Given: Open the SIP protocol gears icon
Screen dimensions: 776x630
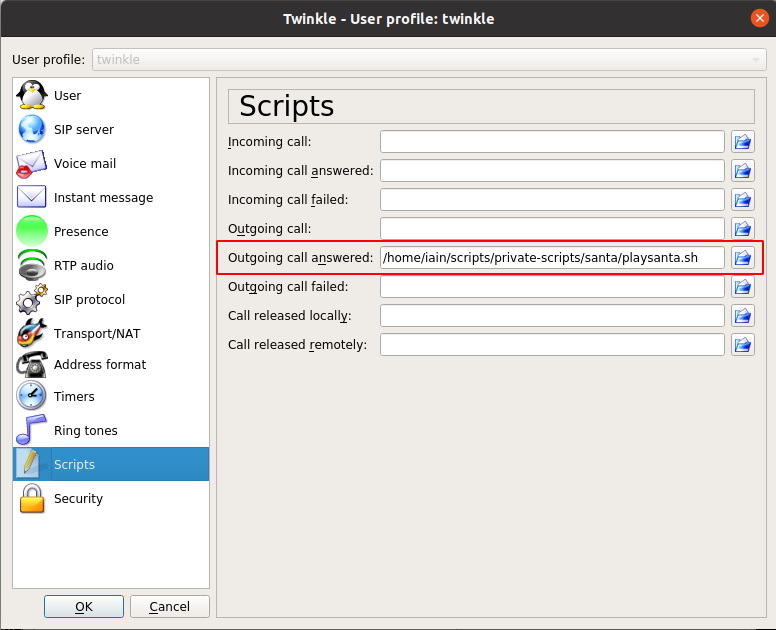Looking at the screenshot, I should [x=32, y=299].
